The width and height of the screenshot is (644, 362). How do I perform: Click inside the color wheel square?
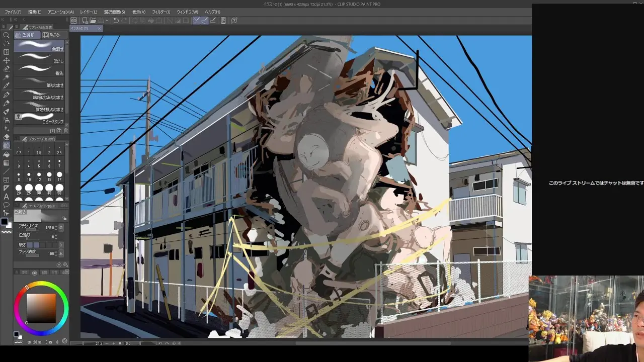tap(41, 307)
